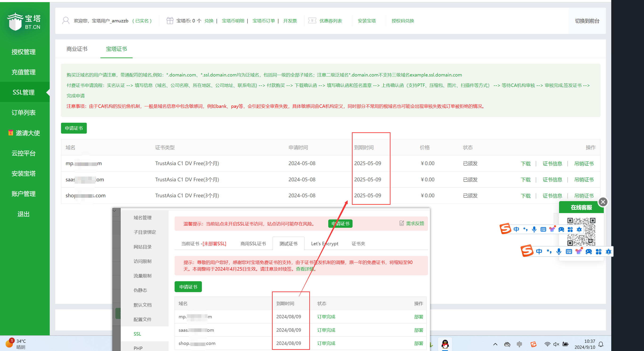Image resolution: width=644 pixels, height=351 pixels.
Task: Open the Let's Encrypt tab
Action: (x=324, y=243)
